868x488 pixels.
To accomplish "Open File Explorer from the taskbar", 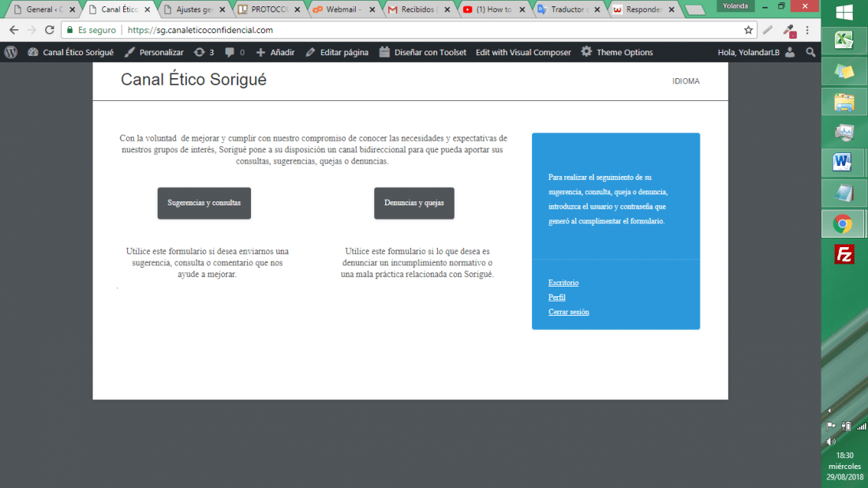I will tap(844, 103).
